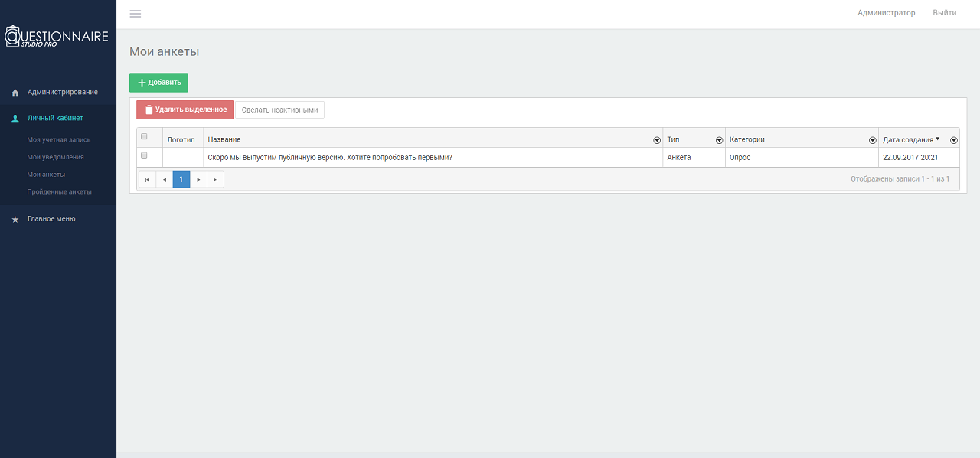This screenshot has height=458, width=980.
Task: Click the Администратор link
Action: (x=886, y=13)
